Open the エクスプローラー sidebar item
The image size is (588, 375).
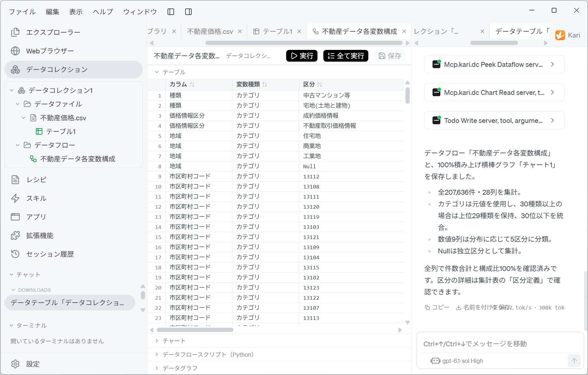tap(74, 32)
